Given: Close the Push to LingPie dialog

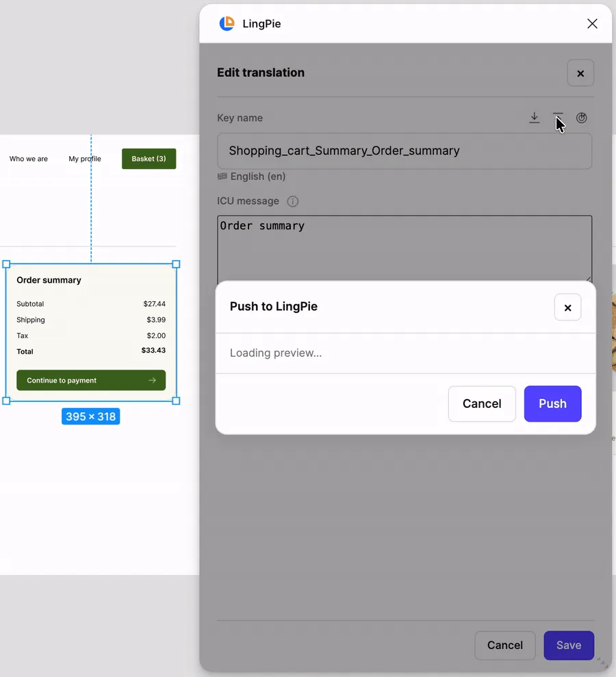Looking at the screenshot, I should tap(567, 307).
